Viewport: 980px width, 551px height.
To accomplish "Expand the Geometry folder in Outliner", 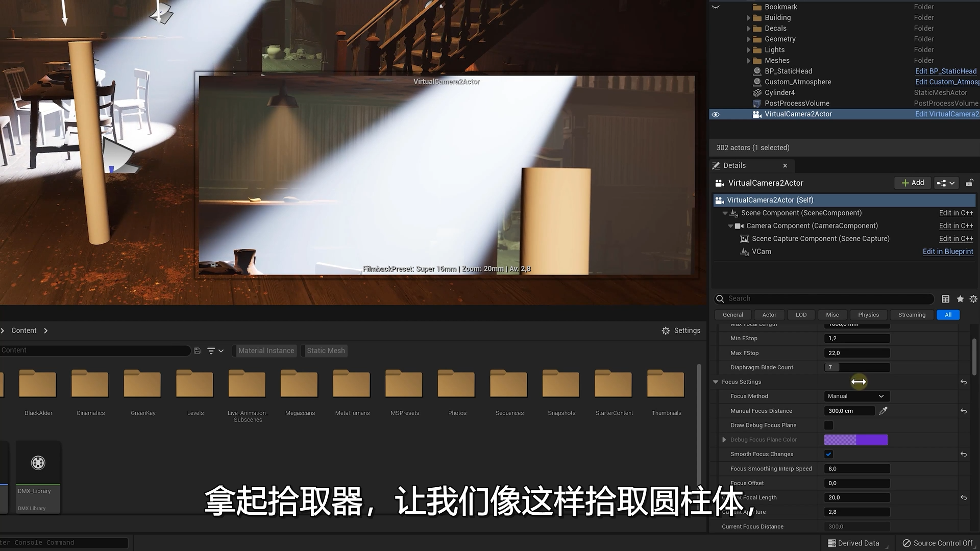I will 749,39.
